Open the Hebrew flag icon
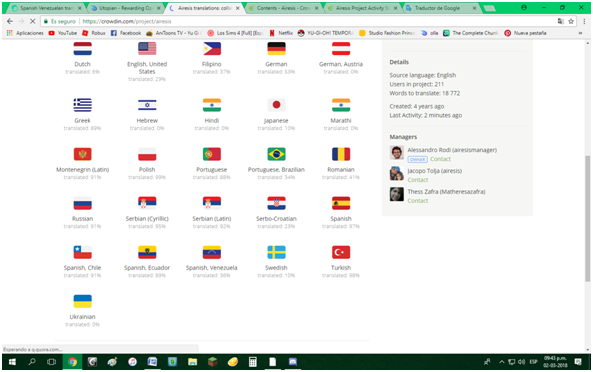This screenshot has height=372, width=593. [147, 105]
